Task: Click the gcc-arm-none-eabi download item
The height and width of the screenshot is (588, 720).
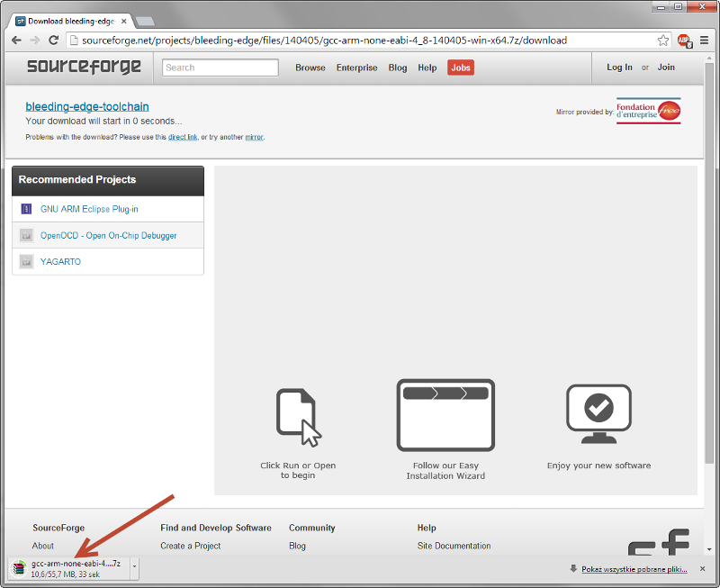Action: (74, 569)
